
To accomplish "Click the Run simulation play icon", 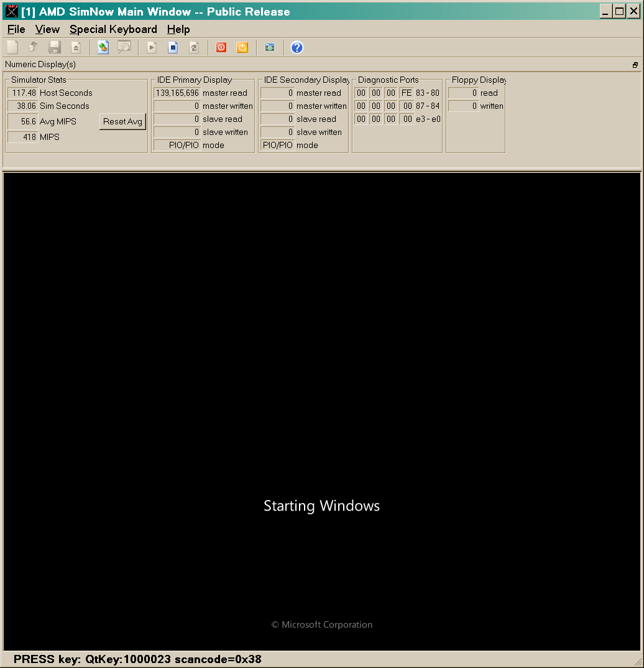I will [152, 47].
